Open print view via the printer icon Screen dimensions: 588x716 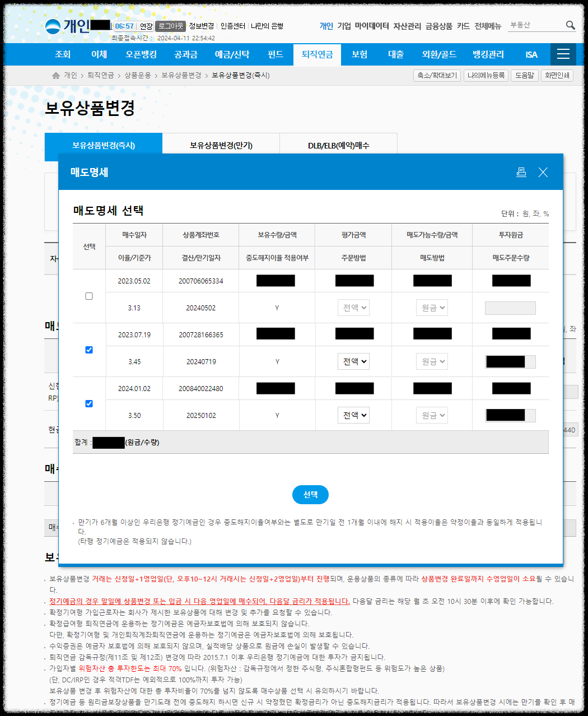pos(521,172)
